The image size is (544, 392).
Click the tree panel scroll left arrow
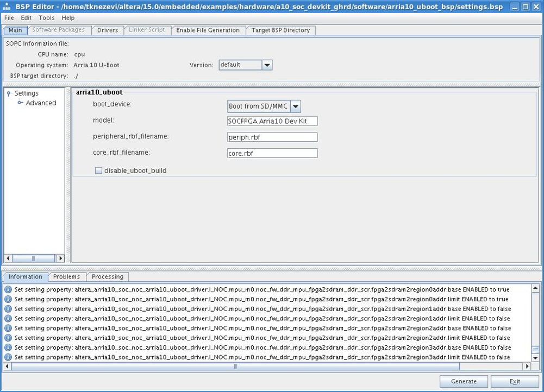click(x=8, y=258)
